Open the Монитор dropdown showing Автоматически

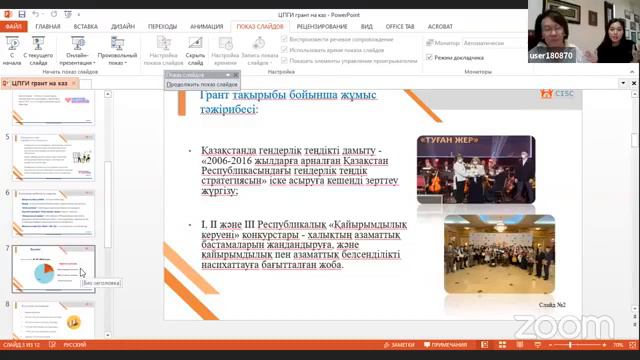(494, 43)
